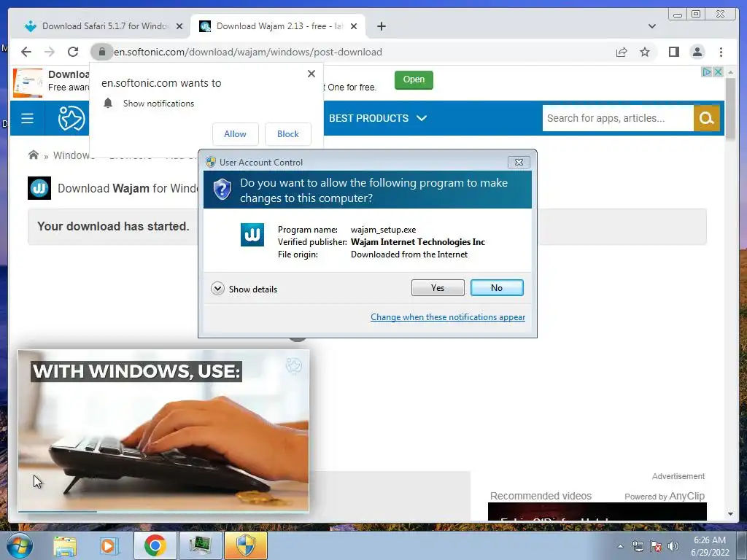This screenshot has height=560, width=747.
Task: Open the Softonic hamburger menu
Action: (x=27, y=118)
